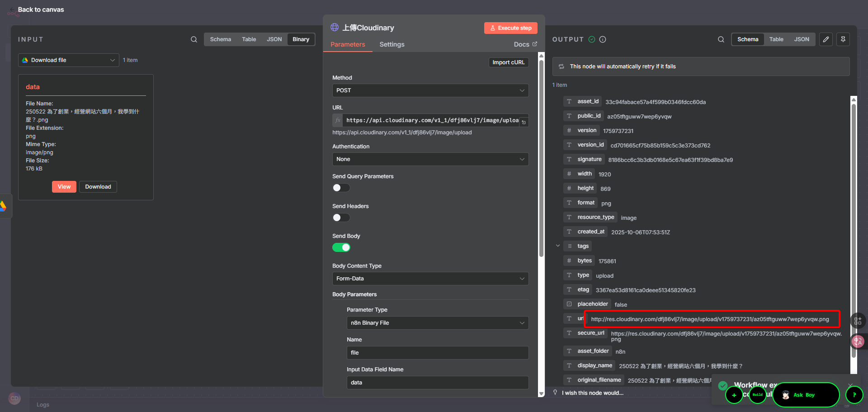Open the Ask Boy assistant
Viewport: 868px width, 412px height.
click(x=805, y=395)
